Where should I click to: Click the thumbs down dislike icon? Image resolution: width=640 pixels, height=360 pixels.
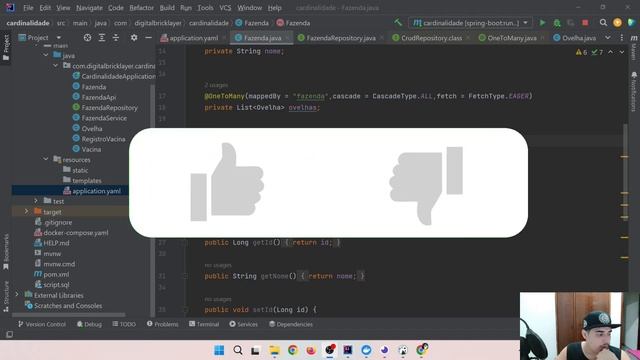pyautogui.click(x=426, y=185)
